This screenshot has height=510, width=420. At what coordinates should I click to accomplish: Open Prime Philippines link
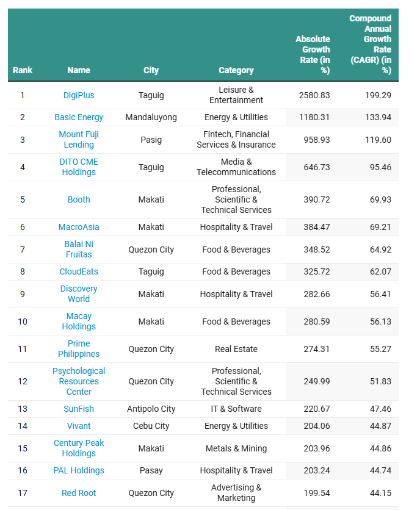click(x=79, y=349)
